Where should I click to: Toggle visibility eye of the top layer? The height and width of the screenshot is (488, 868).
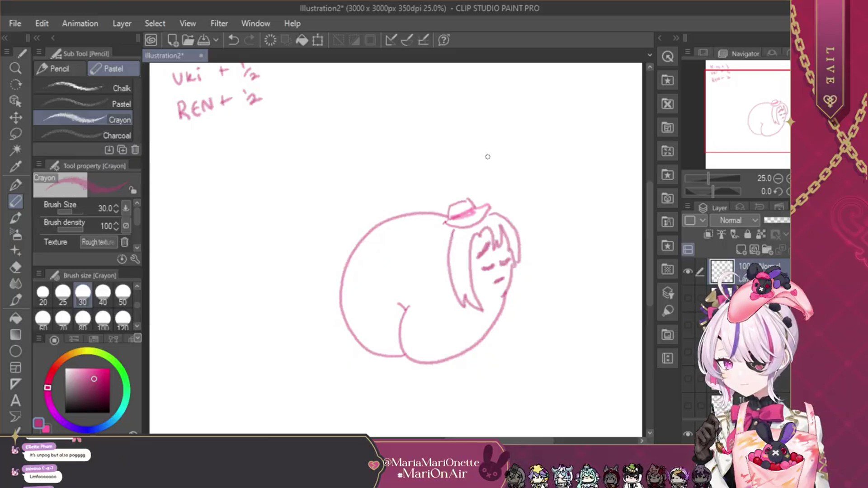(688, 271)
